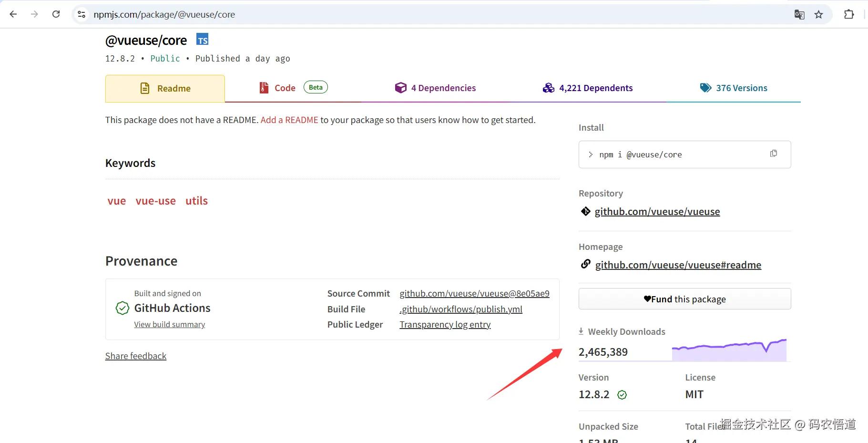Image resolution: width=868 pixels, height=443 pixels.
Task: Click the 12.8.2 value under Version
Action: coord(594,394)
